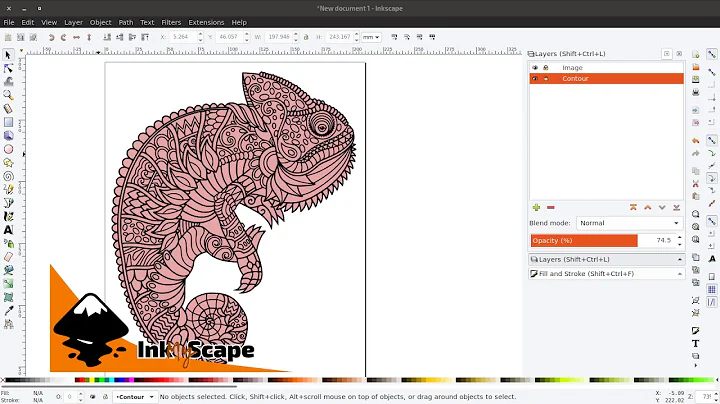This screenshot has height=404, width=720.
Task: Click the Y position input field
Action: 228,37
